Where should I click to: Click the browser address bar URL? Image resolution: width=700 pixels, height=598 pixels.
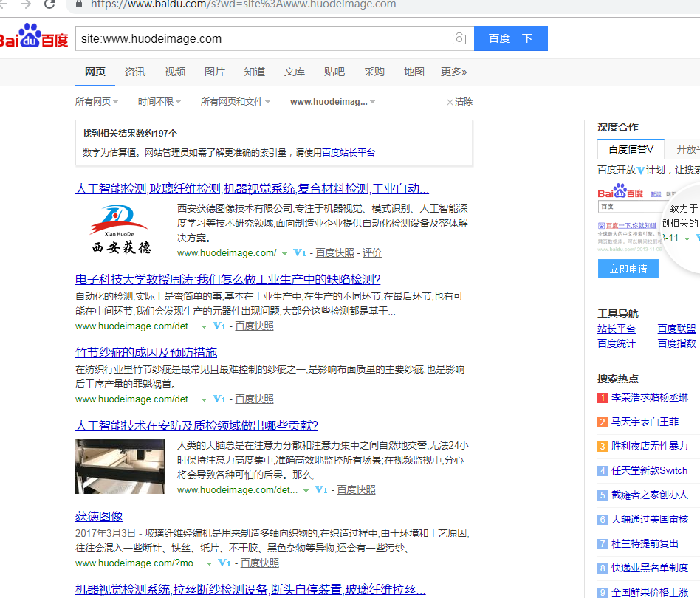pos(244,4)
